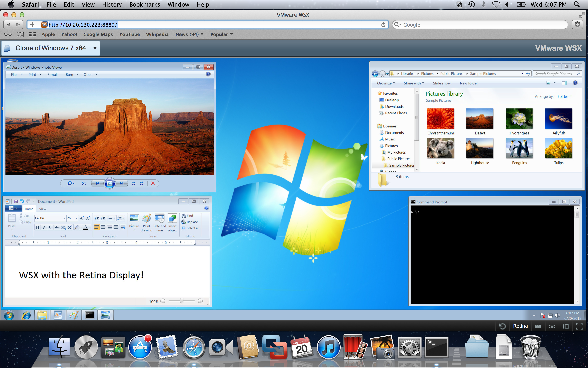Expand Explorer Organize menu
The width and height of the screenshot is (588, 368).
point(386,83)
